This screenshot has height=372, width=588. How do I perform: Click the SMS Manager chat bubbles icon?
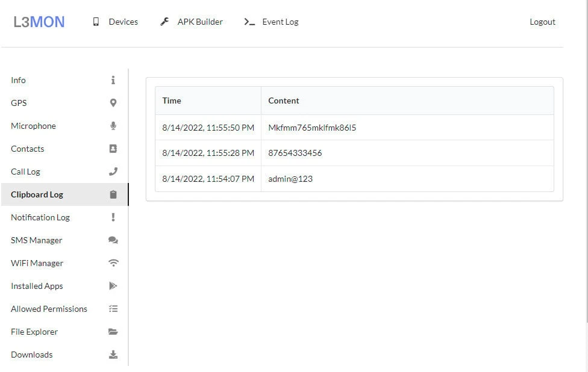point(113,240)
